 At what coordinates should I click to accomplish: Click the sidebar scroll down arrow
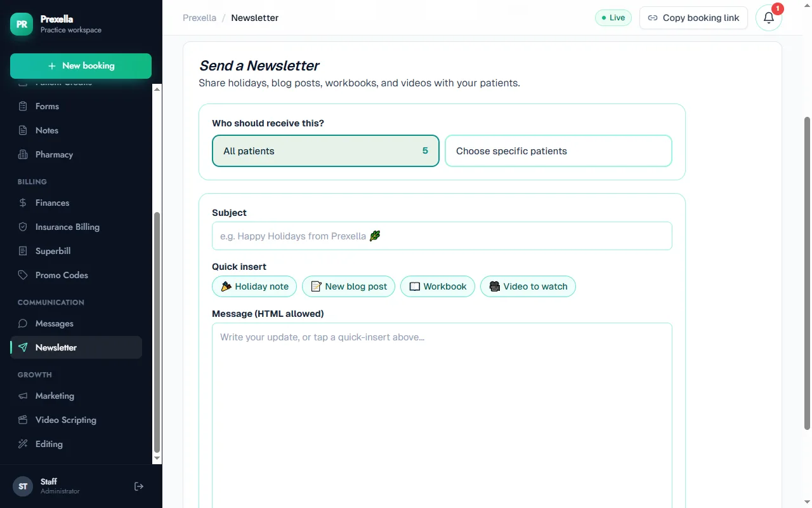[157, 458]
